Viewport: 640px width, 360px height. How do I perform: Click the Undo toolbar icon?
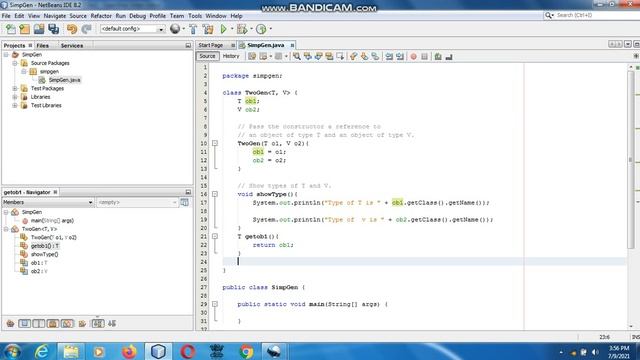pyautogui.click(x=72, y=29)
